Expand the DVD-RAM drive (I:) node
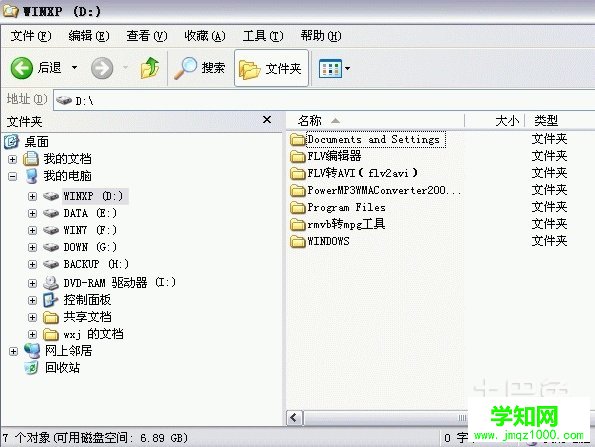The image size is (595, 447). click(32, 283)
